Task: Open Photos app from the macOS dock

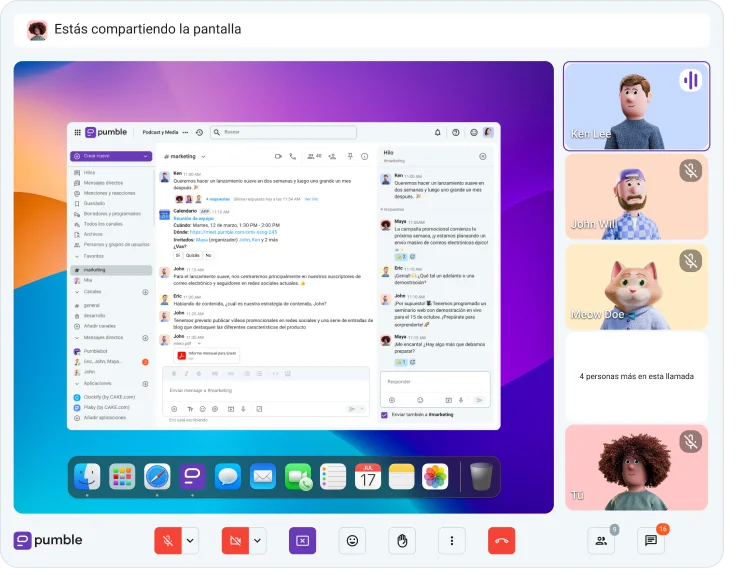Action: pos(435,476)
